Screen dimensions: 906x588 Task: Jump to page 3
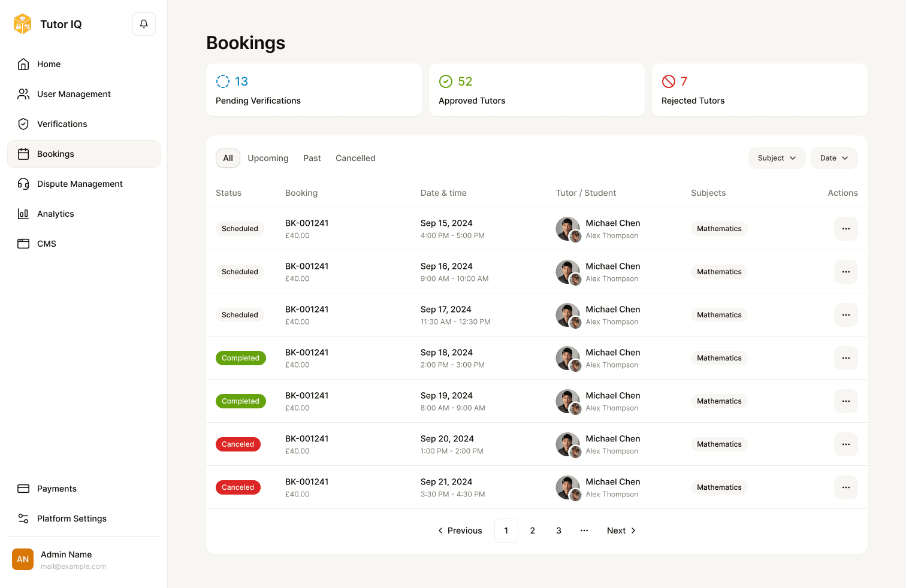tap(559, 531)
